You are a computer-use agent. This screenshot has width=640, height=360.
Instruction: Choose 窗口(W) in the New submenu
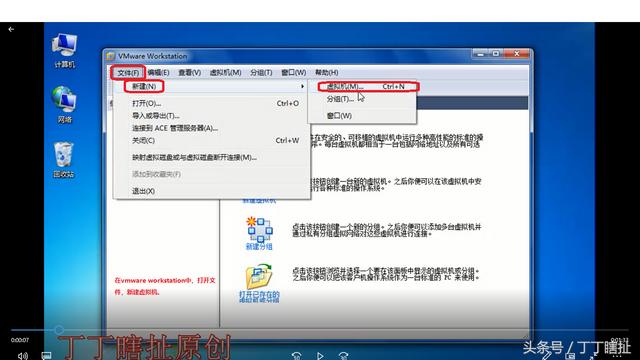(x=362, y=116)
